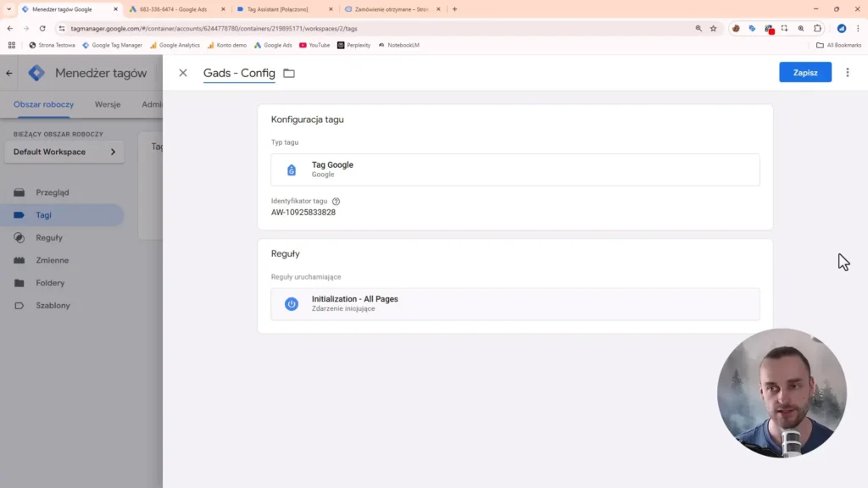Click the Tag Google blue tag icon
The height and width of the screenshot is (488, 868).
tap(292, 169)
